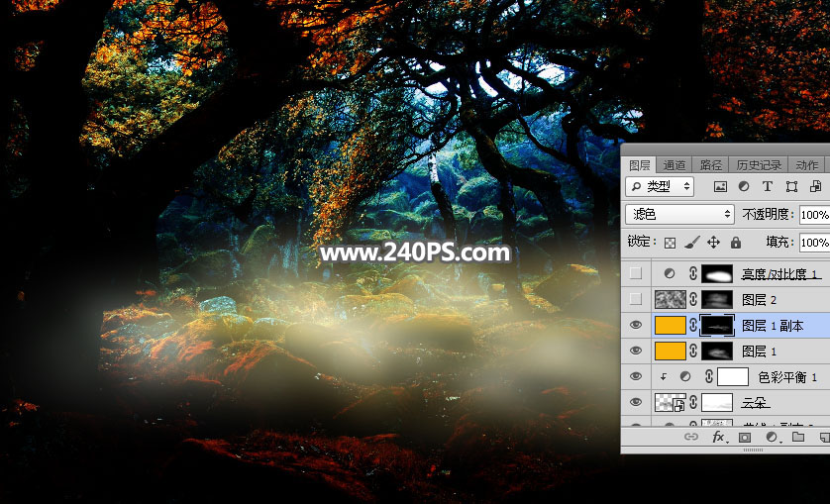Select layer name 亮度/对比度 1
The height and width of the screenshot is (504, 830).
point(780,273)
